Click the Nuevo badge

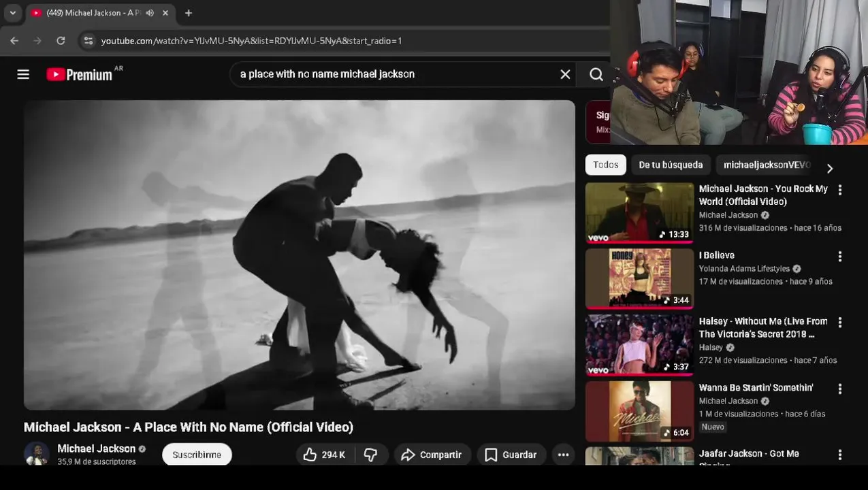click(x=713, y=427)
